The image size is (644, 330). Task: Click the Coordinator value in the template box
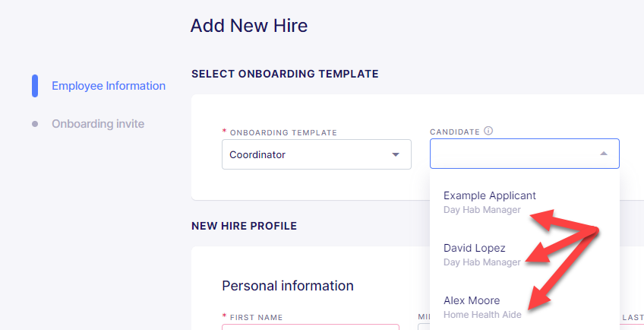coord(257,154)
